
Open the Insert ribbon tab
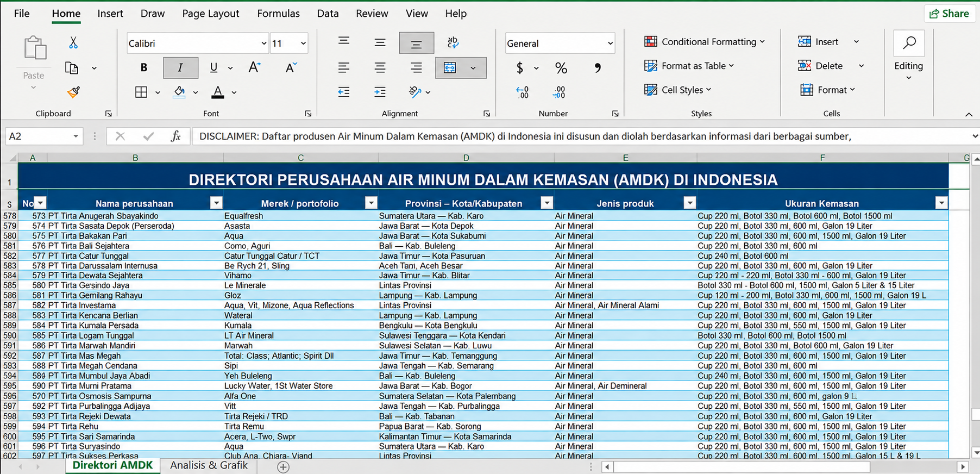click(110, 14)
